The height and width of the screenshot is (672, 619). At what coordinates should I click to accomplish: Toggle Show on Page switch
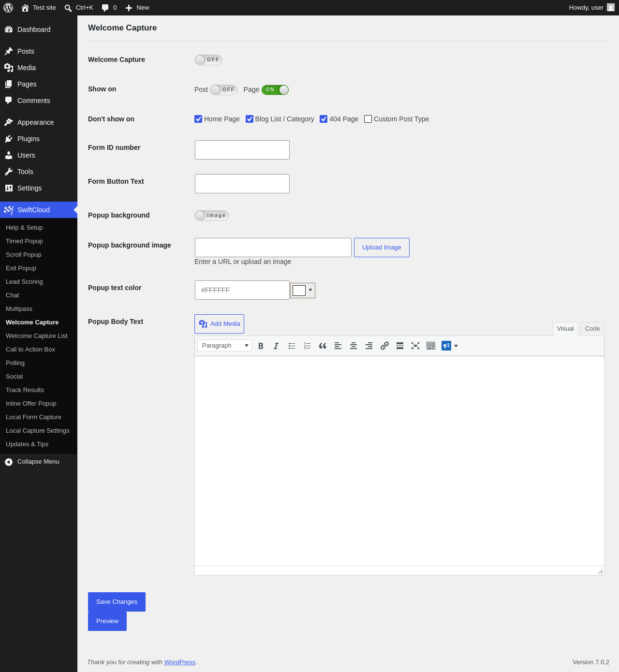275,90
